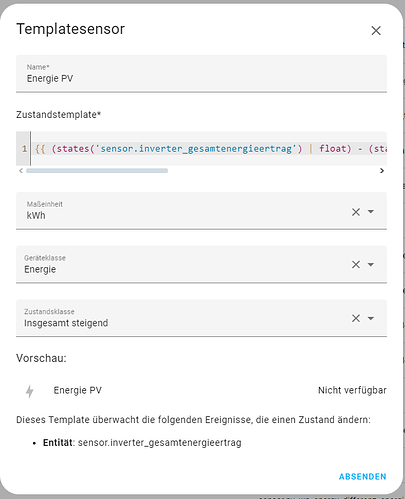This screenshot has height=499, width=405.
Task: Focus the Name field containing Energie PV
Action: [x=201, y=74]
